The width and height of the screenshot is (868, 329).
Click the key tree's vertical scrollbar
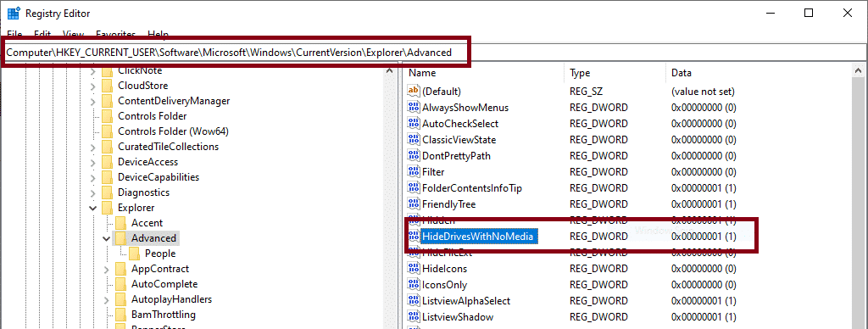(390, 196)
